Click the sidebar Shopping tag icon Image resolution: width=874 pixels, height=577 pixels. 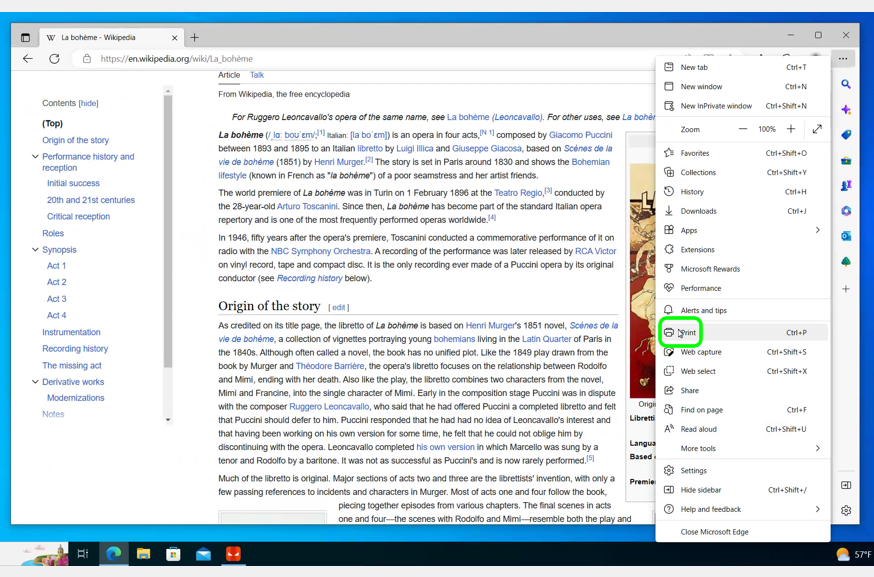tap(846, 135)
